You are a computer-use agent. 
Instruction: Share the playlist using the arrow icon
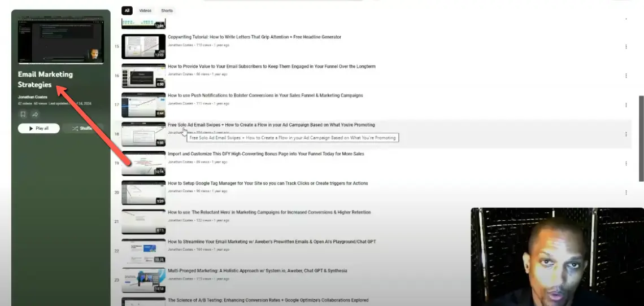coord(36,114)
